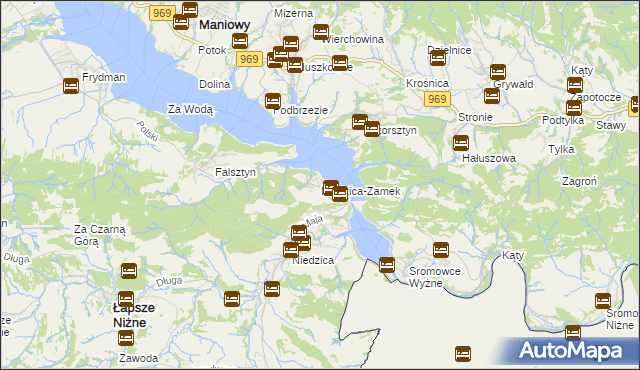Open hotel marker between Grywałd and Stronie
The image size is (640, 370).
(x=492, y=96)
